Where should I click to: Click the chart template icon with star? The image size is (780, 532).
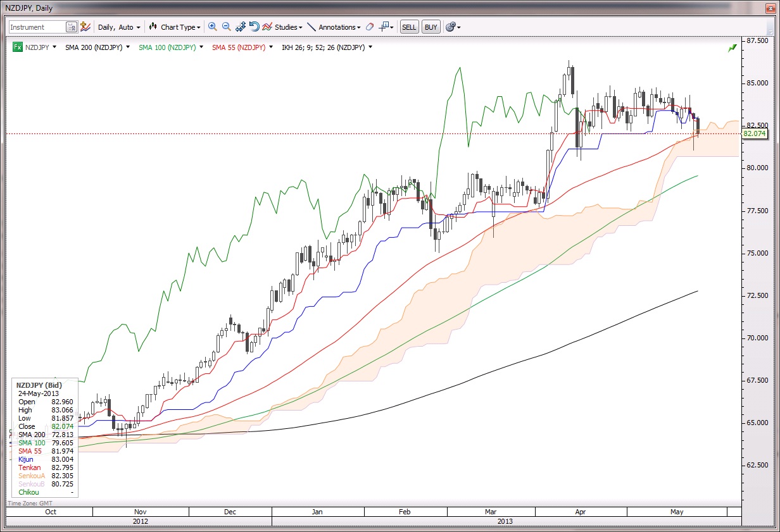point(85,27)
